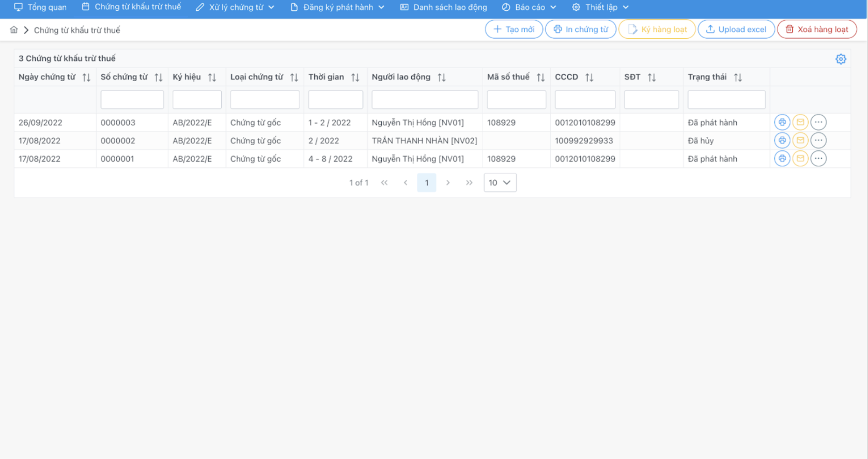Image resolution: width=868 pixels, height=459 pixels.
Task: Sort by Ngày chứng từ column
Action: click(x=86, y=78)
